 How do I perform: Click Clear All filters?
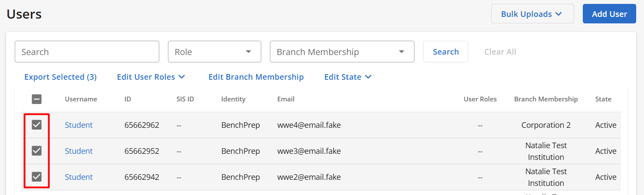click(x=500, y=52)
